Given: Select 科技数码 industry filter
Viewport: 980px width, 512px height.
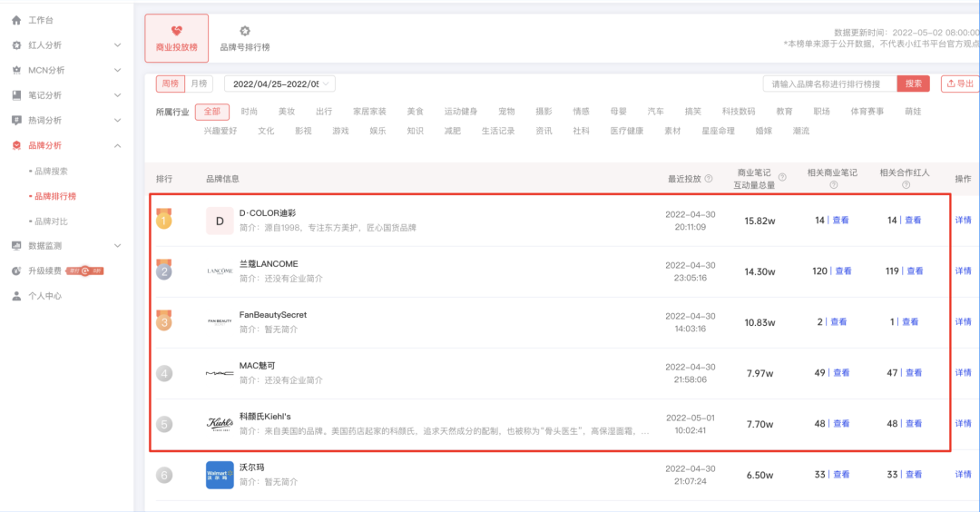Looking at the screenshot, I should 739,112.
